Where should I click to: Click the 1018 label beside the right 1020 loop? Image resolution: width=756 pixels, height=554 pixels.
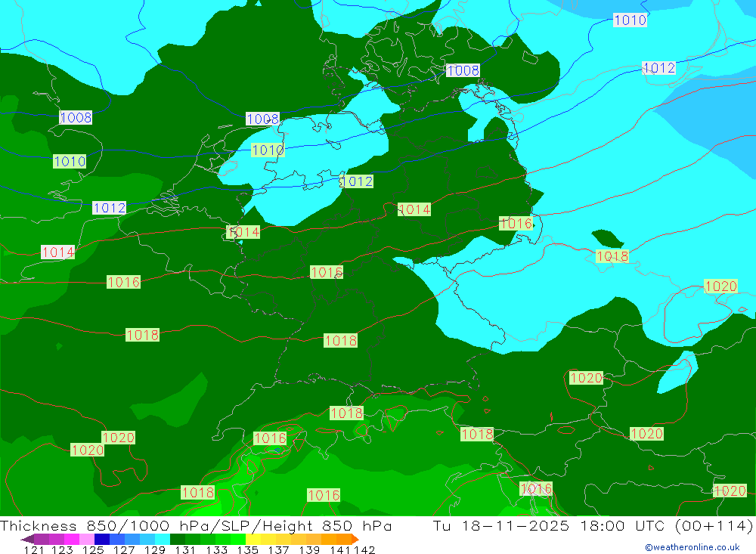612,256
